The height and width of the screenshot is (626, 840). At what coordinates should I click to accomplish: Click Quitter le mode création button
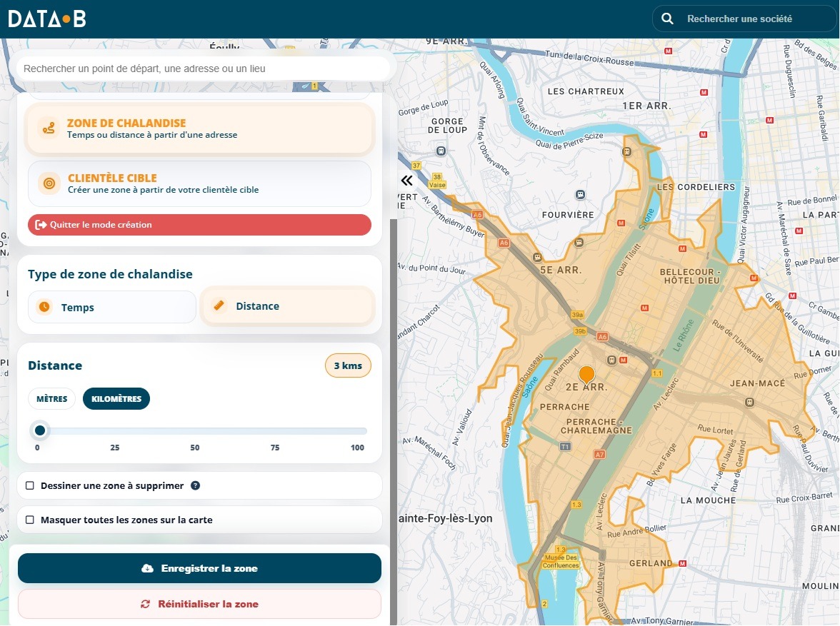pos(199,225)
